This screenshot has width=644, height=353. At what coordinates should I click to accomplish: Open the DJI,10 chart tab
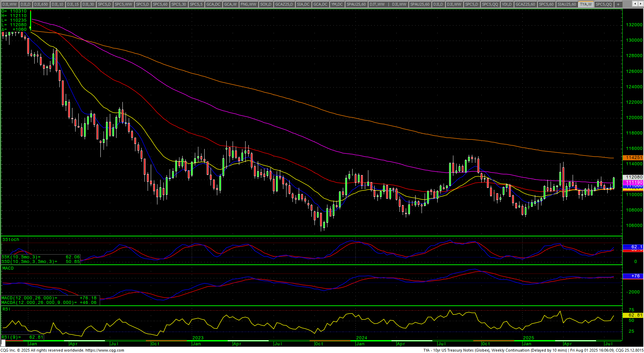coord(57,4)
